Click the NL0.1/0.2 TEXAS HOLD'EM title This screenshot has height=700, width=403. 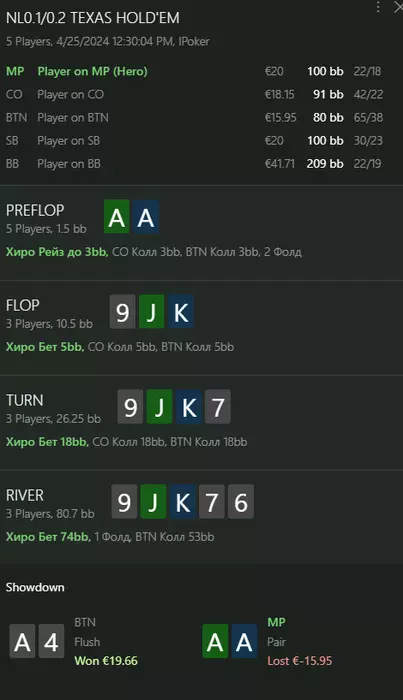coord(93,18)
